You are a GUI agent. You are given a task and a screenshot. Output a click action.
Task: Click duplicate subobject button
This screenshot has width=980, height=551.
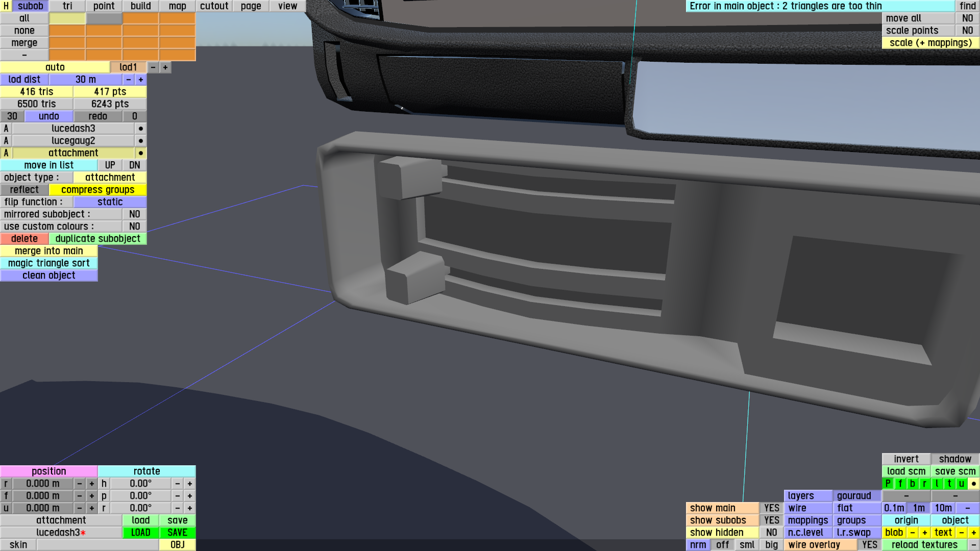97,239
